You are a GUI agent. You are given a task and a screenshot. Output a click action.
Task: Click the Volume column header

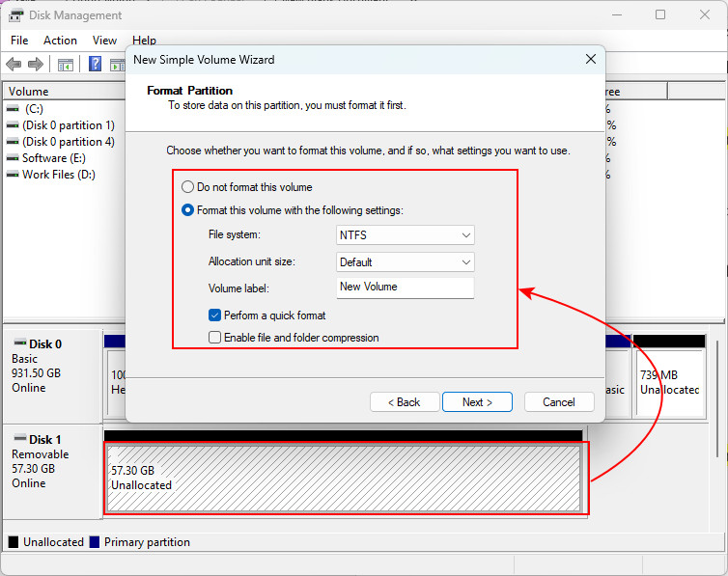pyautogui.click(x=65, y=92)
